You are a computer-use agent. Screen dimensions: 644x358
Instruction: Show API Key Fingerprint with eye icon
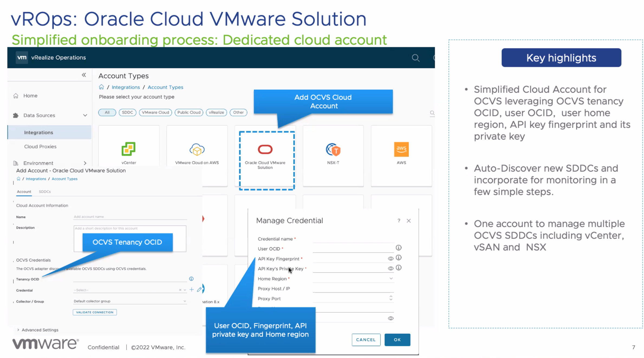[x=390, y=259]
